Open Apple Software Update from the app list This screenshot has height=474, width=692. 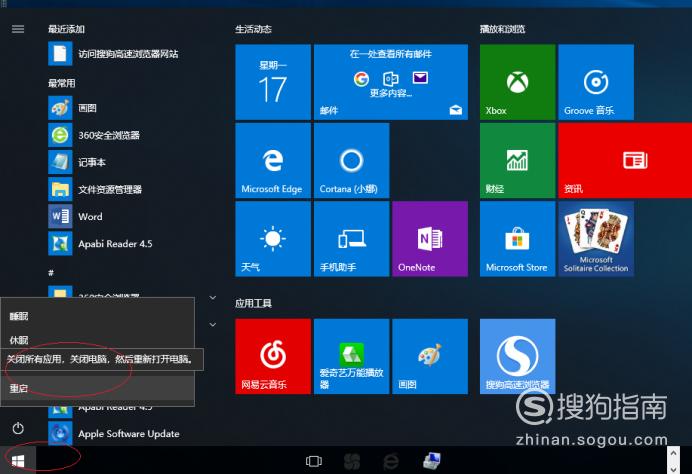tap(114, 434)
